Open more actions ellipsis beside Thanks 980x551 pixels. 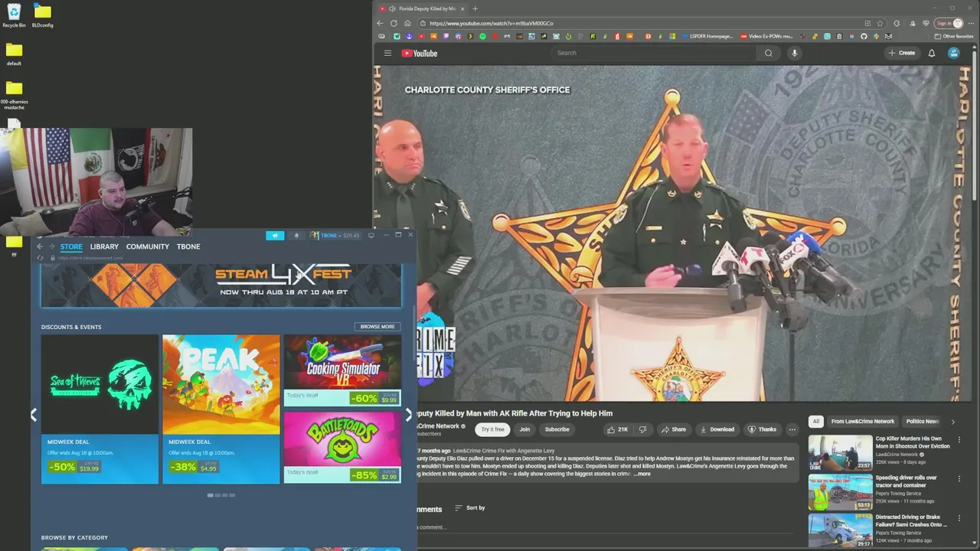[x=792, y=429]
